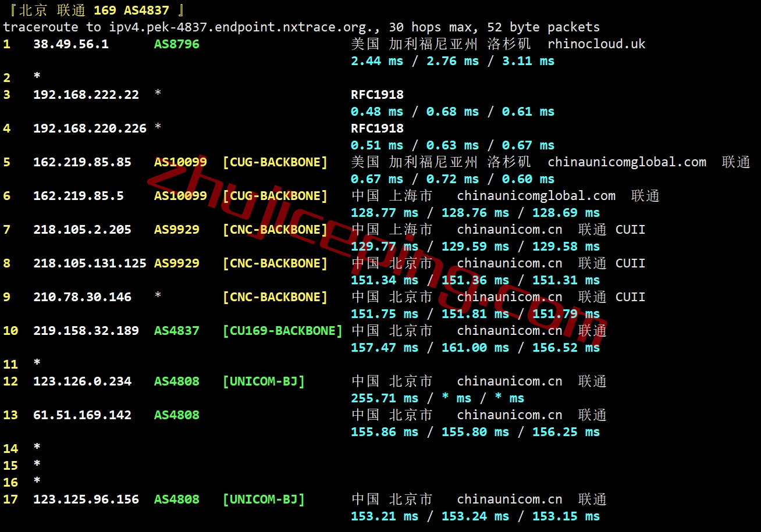Image resolution: width=761 pixels, height=532 pixels.
Task: Click the AS8796 label on hop 1
Action: (x=177, y=44)
